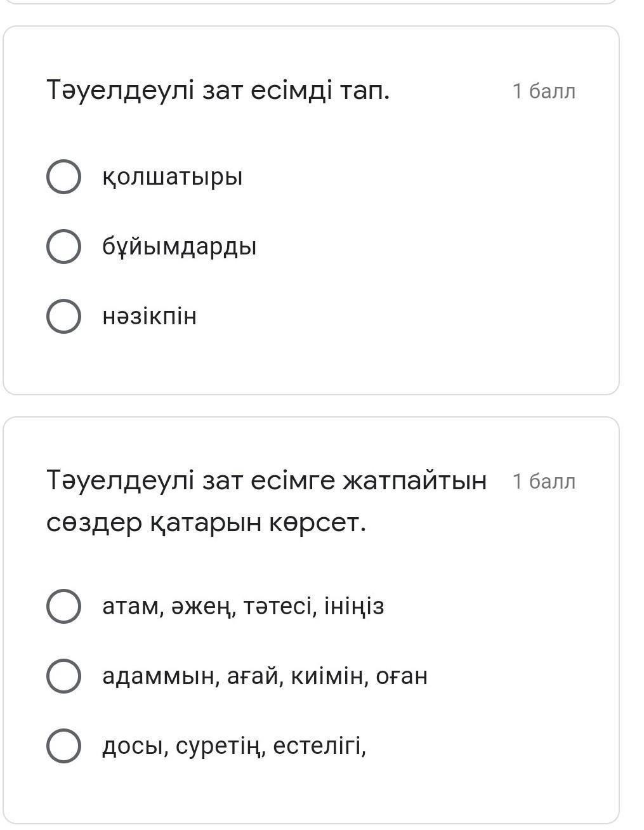Choose the бұйымдарды radio button
Image resolution: width=644 pixels, height=830 pixels.
pos(63,246)
